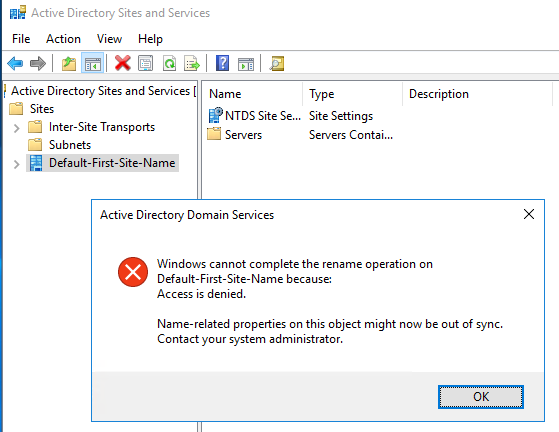The width and height of the screenshot is (559, 432).
Task: Open Properties toolbar icon
Action: [145, 63]
